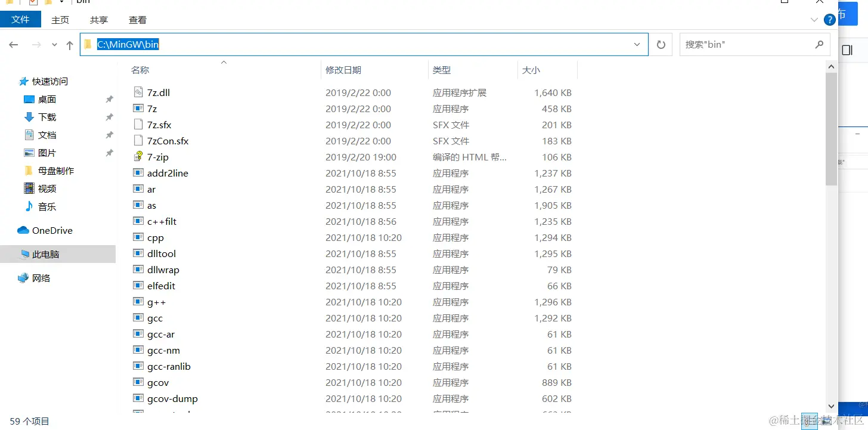The width and height of the screenshot is (868, 430).
Task: Select 网络 in the navigation pane
Action: click(41, 278)
